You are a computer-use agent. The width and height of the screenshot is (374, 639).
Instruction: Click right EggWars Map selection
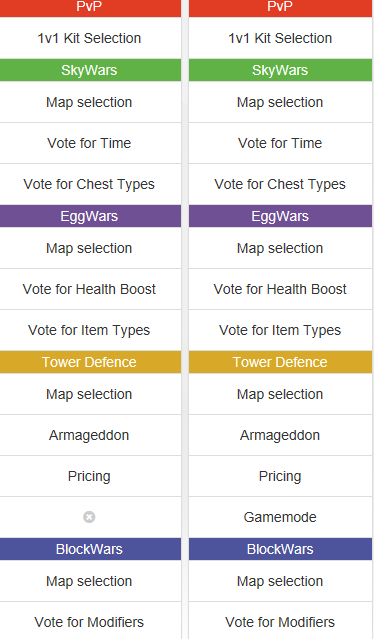(280, 248)
